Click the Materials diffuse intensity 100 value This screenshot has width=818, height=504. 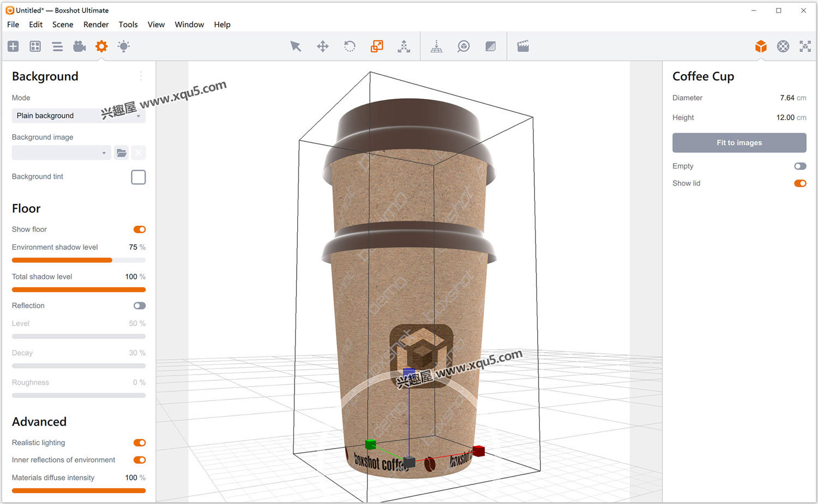(x=131, y=478)
